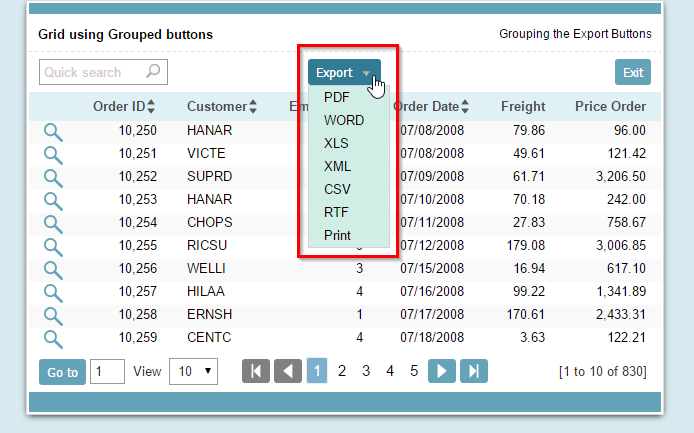Open the View rows-per-page dropdown
Image resolution: width=694 pixels, height=433 pixels.
pyautogui.click(x=194, y=372)
